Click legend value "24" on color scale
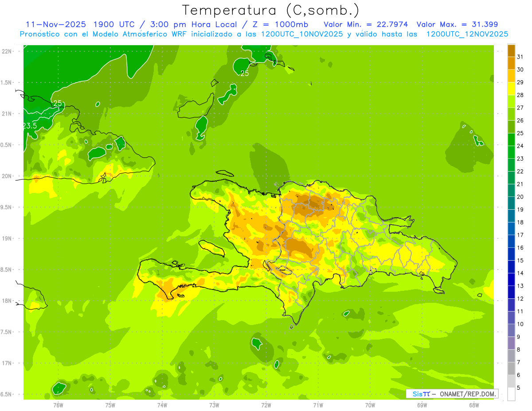This screenshot has height=411, width=532. click(520, 146)
